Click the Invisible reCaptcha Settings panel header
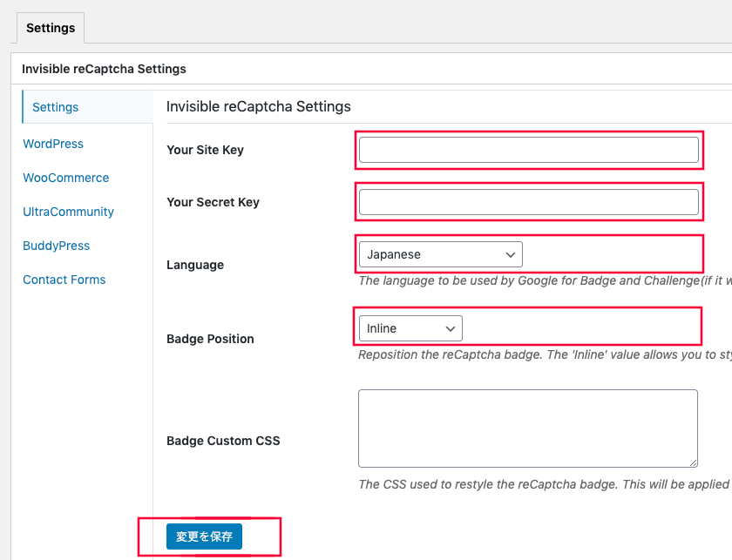 [x=104, y=69]
